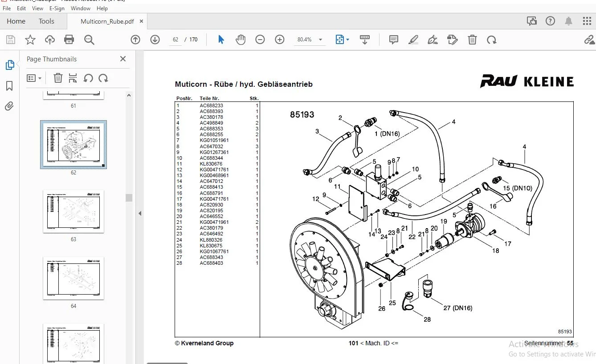Click the page number field showing 62
This screenshot has height=364, width=596.
[x=176, y=40]
